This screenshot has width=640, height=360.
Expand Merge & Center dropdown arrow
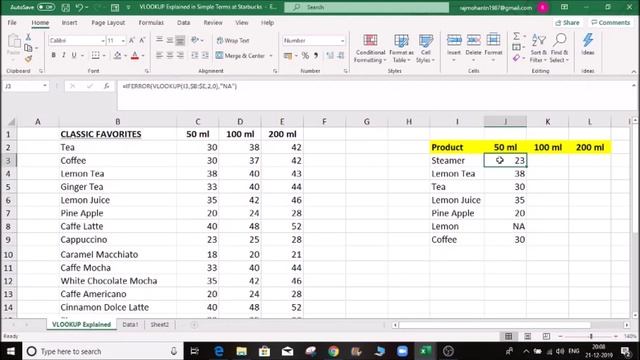(271, 56)
